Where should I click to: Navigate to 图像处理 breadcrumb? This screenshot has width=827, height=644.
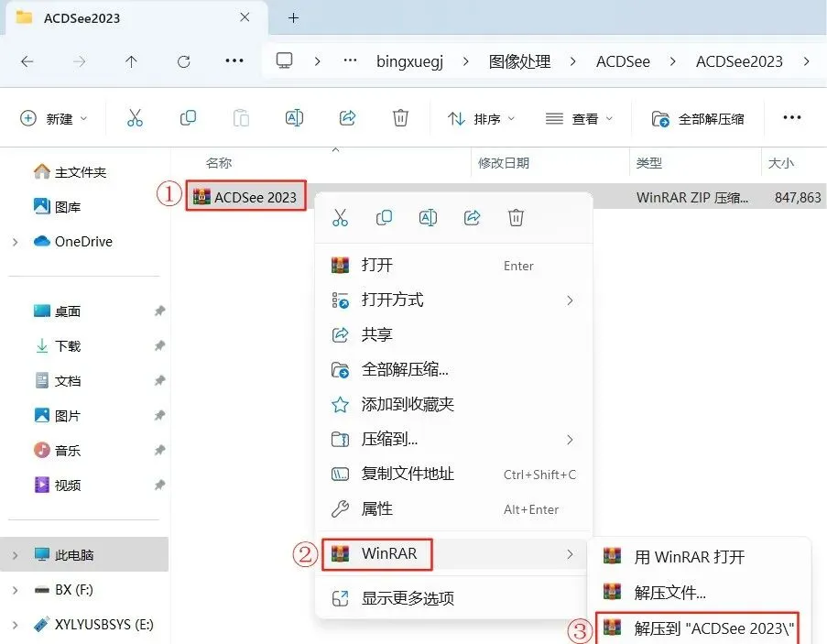tap(519, 61)
